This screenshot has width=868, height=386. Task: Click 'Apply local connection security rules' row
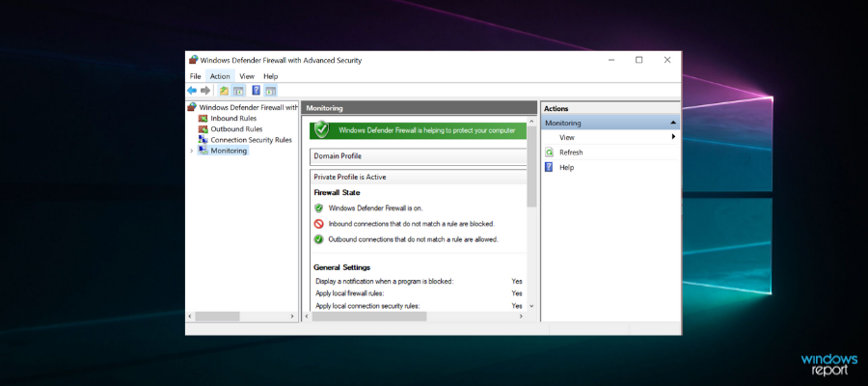(419, 306)
